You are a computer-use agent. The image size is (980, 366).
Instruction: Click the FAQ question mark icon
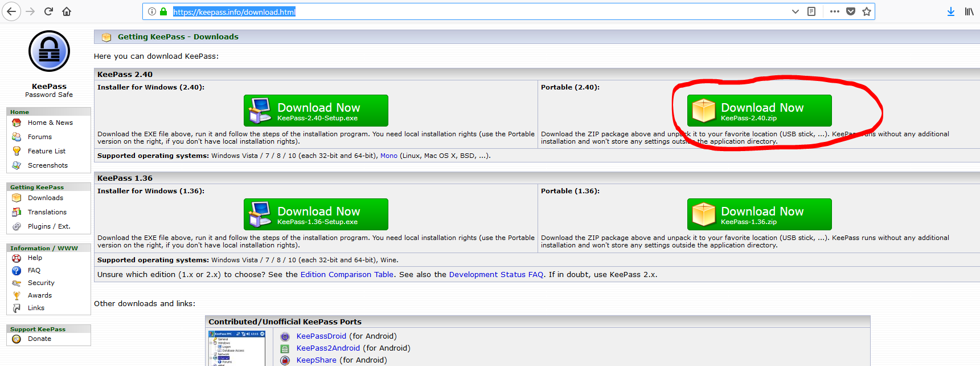click(x=17, y=270)
